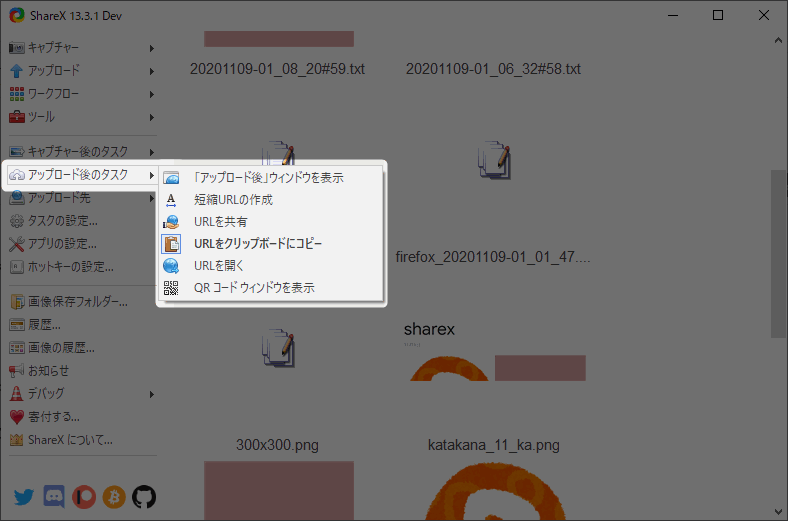Viewport: 788px width, 521px height.
Task: Select the katakana_11_ka.png thumbnail
Action: 495,491
